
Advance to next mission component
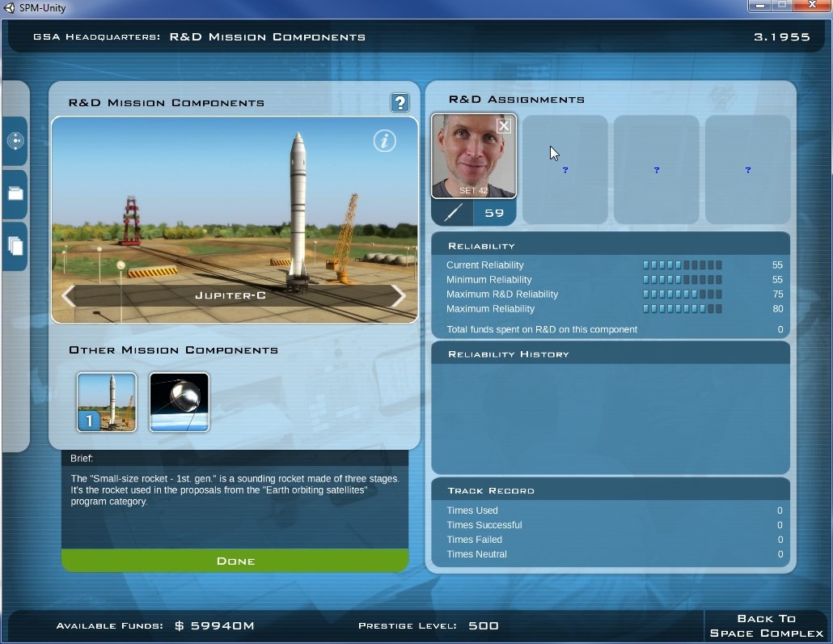point(398,296)
